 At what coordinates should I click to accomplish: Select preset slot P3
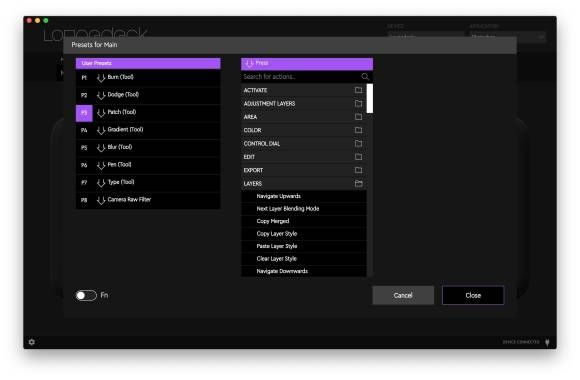click(x=84, y=113)
